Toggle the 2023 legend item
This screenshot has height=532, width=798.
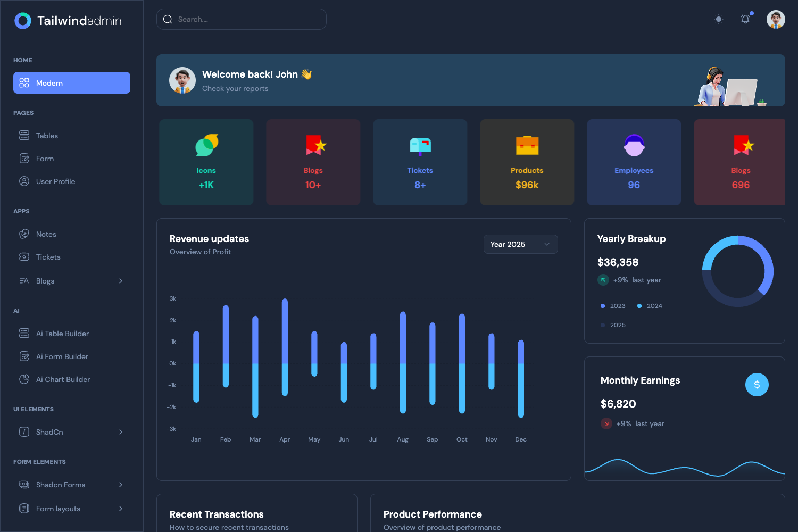pos(613,306)
